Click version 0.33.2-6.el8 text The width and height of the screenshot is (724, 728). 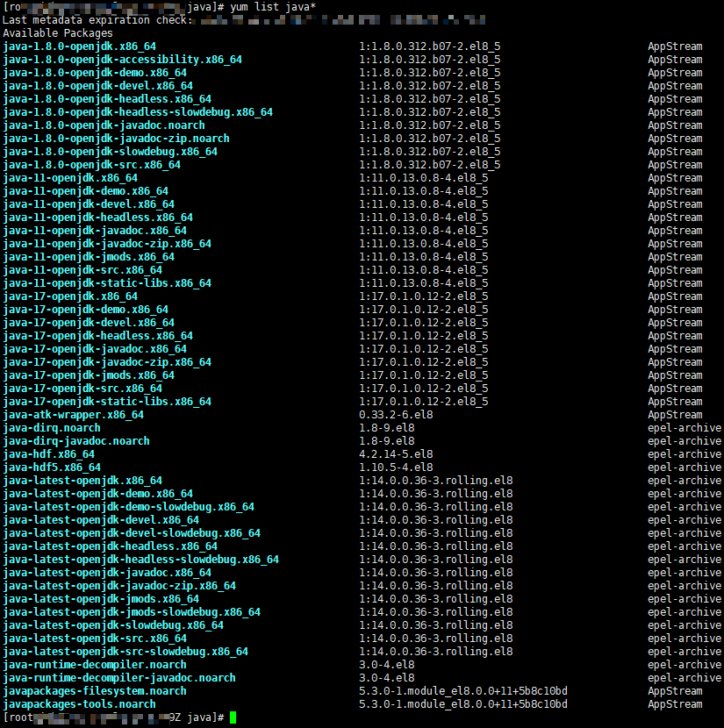[396, 415]
